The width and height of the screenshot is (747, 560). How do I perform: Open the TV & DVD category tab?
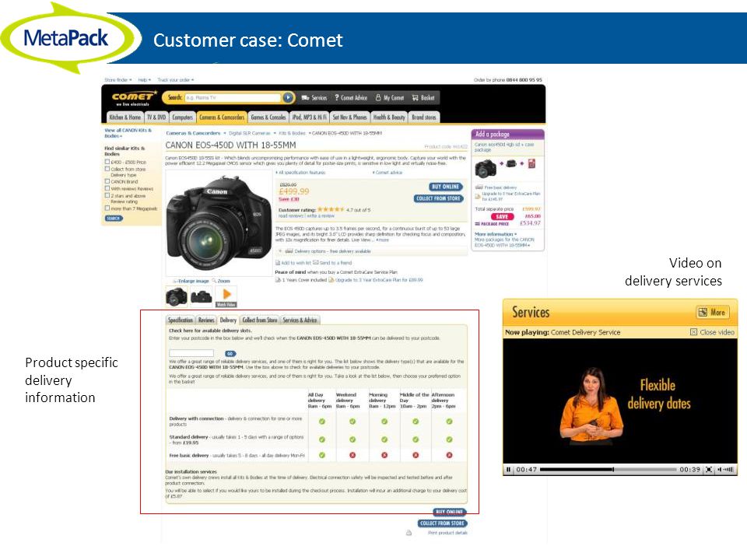click(x=156, y=117)
